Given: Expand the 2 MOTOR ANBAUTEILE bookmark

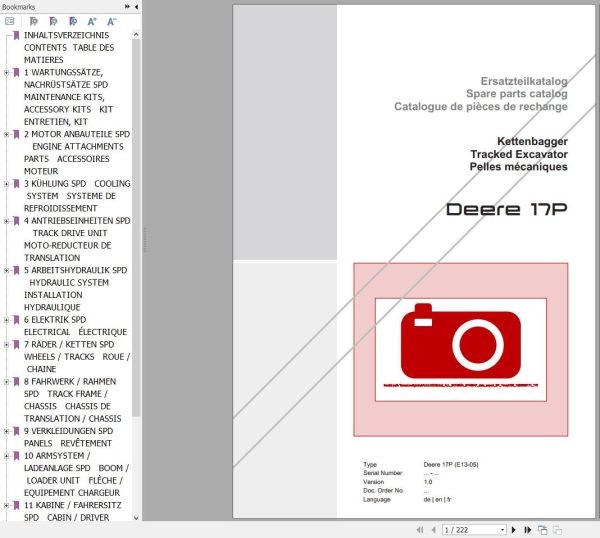Looking at the screenshot, I should [6, 134].
